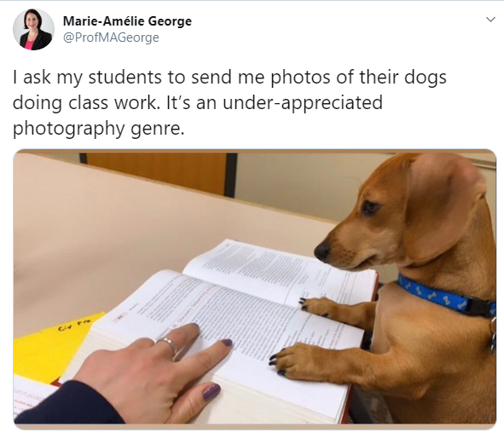Click the tweet's first line about students
Viewport: 504px width, 433px height.
pos(229,78)
